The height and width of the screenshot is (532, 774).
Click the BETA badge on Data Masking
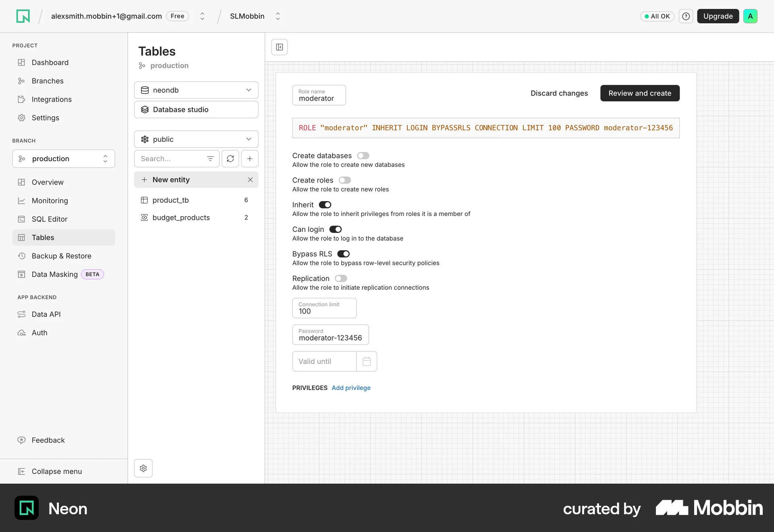(92, 274)
